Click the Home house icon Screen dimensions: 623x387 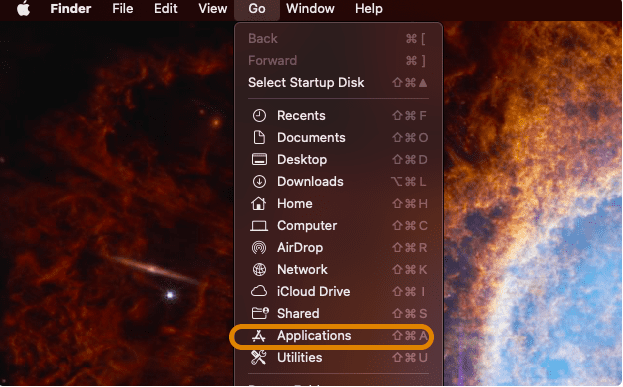coord(259,203)
